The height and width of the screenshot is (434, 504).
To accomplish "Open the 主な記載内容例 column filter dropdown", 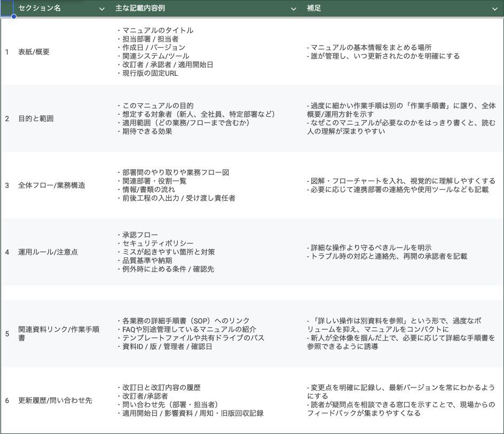I will [x=293, y=9].
